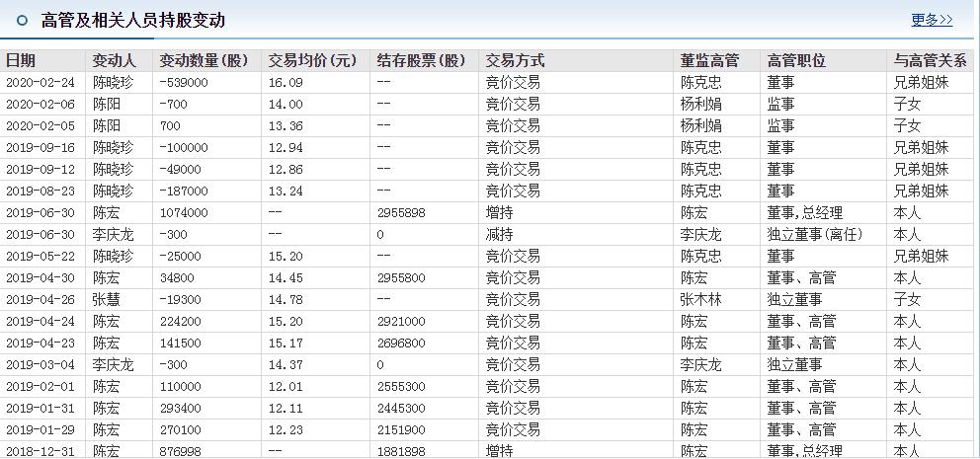Click the 高管职位 column header
The image size is (980, 459).
pos(796,60)
